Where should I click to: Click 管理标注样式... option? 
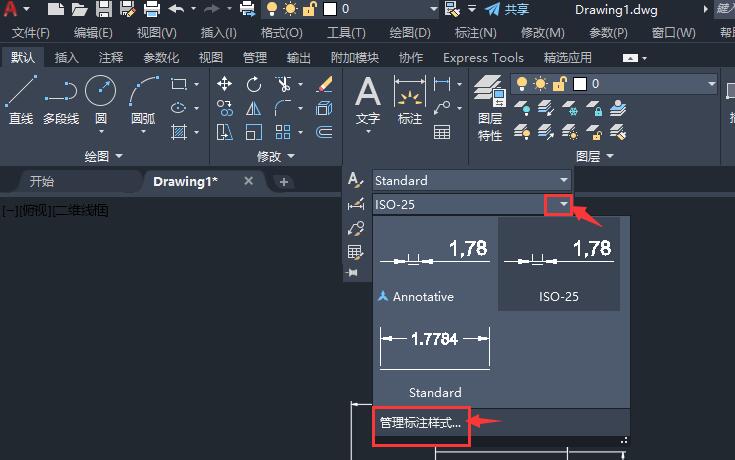coord(420,423)
